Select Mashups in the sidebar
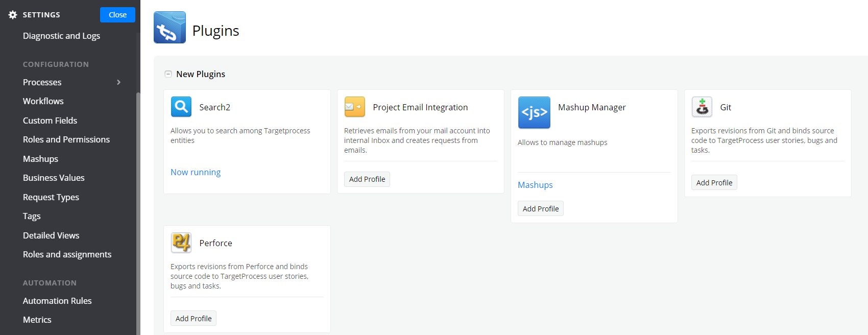Viewport: 868px width, 335px height. [x=40, y=159]
